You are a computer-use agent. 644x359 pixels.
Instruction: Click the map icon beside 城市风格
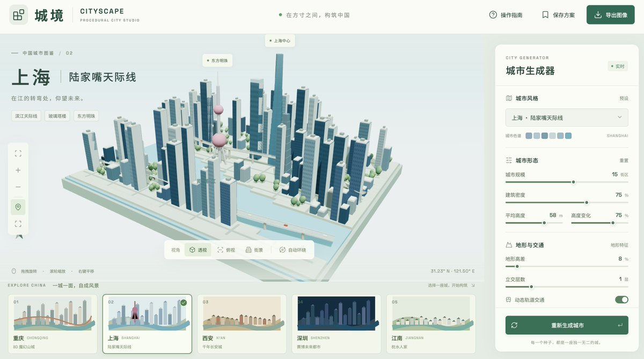[509, 98]
